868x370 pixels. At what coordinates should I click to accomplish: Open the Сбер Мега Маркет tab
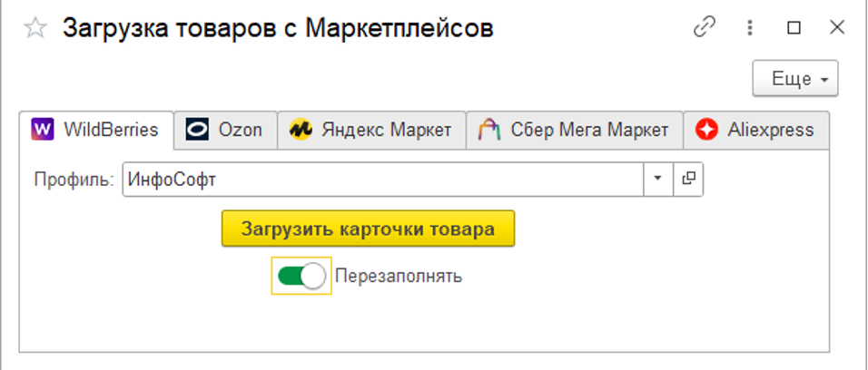[589, 130]
